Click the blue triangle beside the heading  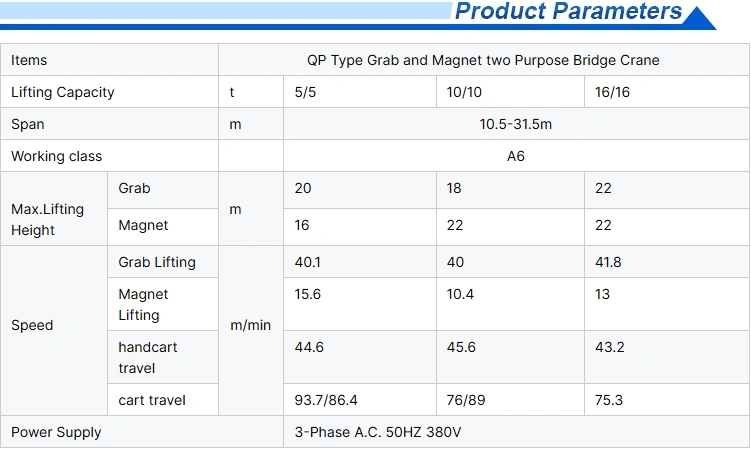coord(699,18)
